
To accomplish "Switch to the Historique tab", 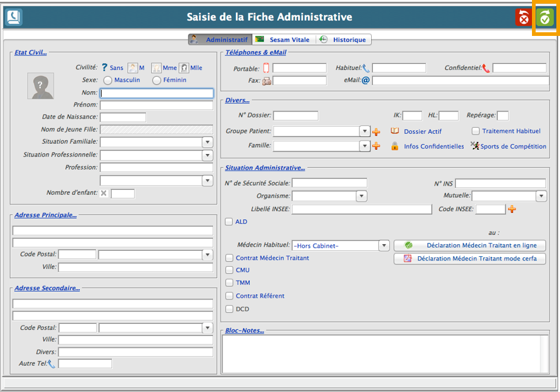I will (x=344, y=40).
